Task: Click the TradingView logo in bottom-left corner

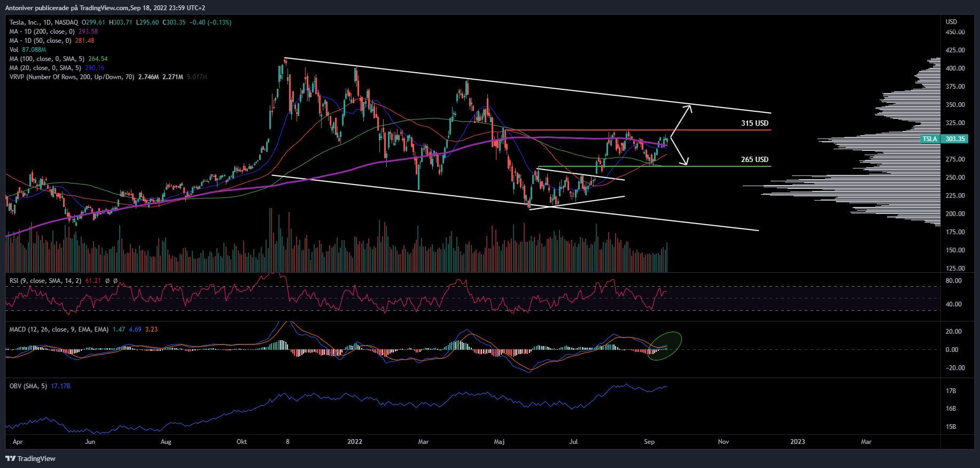Action: click(x=30, y=458)
